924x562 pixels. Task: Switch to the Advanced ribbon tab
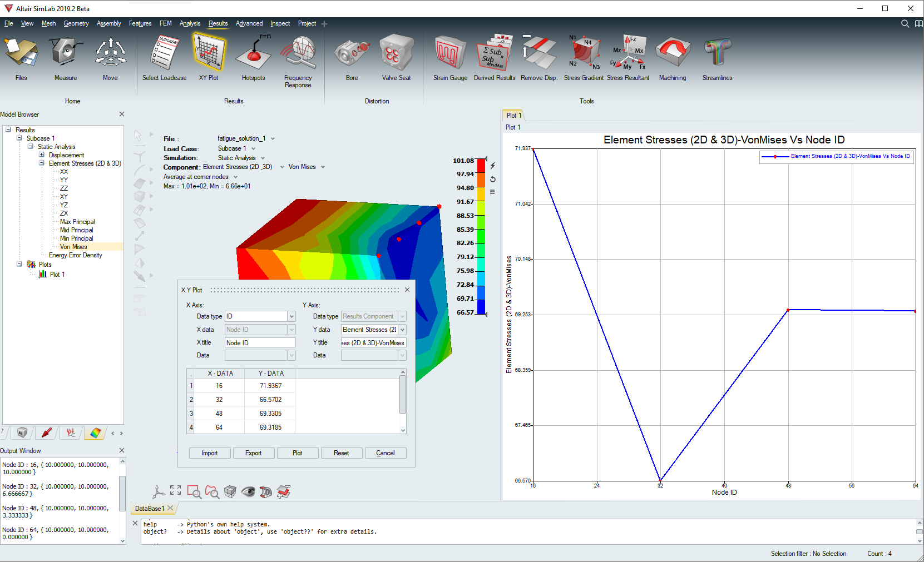point(249,23)
